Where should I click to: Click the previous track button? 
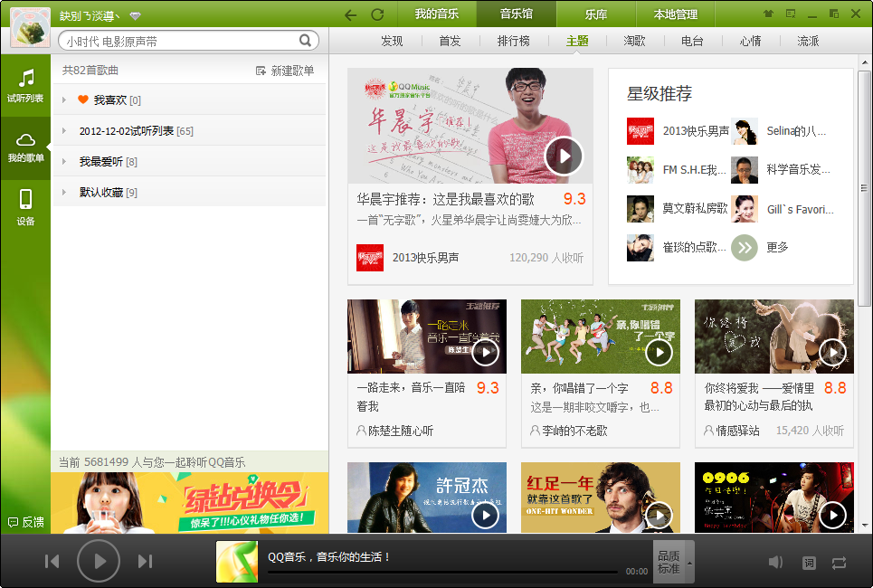(x=52, y=561)
